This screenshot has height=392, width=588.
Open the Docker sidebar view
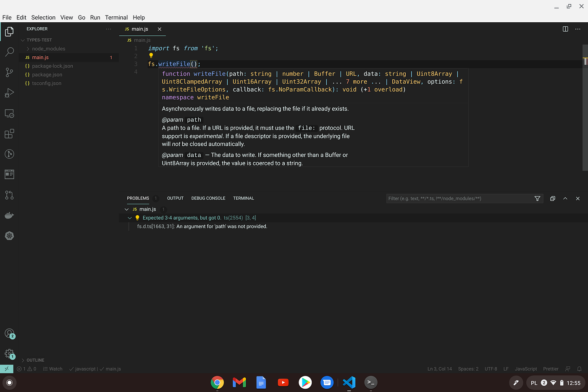(9, 215)
